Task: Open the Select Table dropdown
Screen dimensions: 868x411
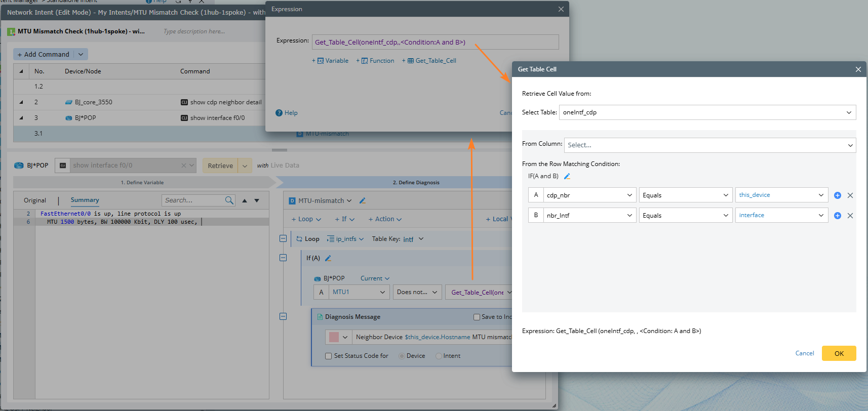Action: click(707, 112)
